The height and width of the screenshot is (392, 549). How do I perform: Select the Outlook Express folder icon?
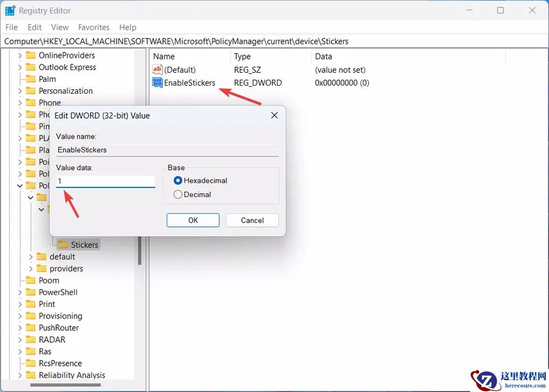pos(31,67)
